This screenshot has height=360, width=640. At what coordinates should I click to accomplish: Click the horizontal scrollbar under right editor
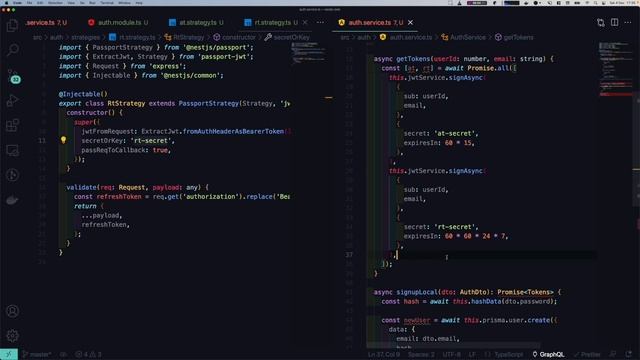click(453, 345)
